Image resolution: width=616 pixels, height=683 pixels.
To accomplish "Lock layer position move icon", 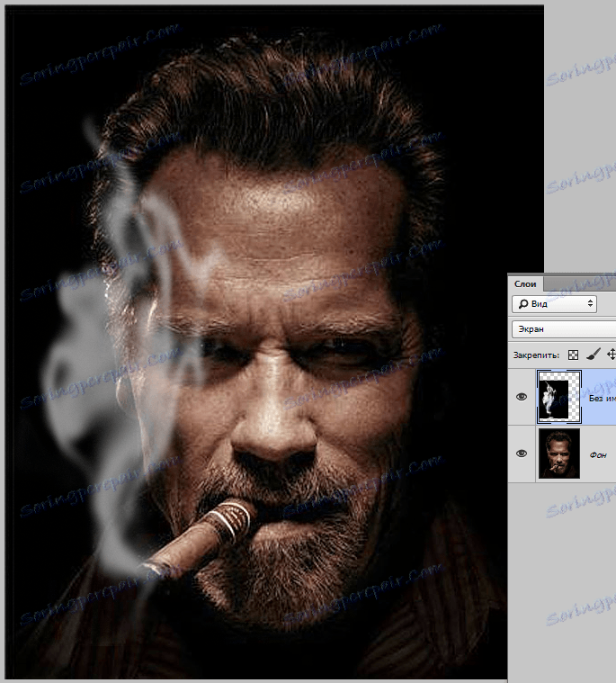I will [x=612, y=355].
